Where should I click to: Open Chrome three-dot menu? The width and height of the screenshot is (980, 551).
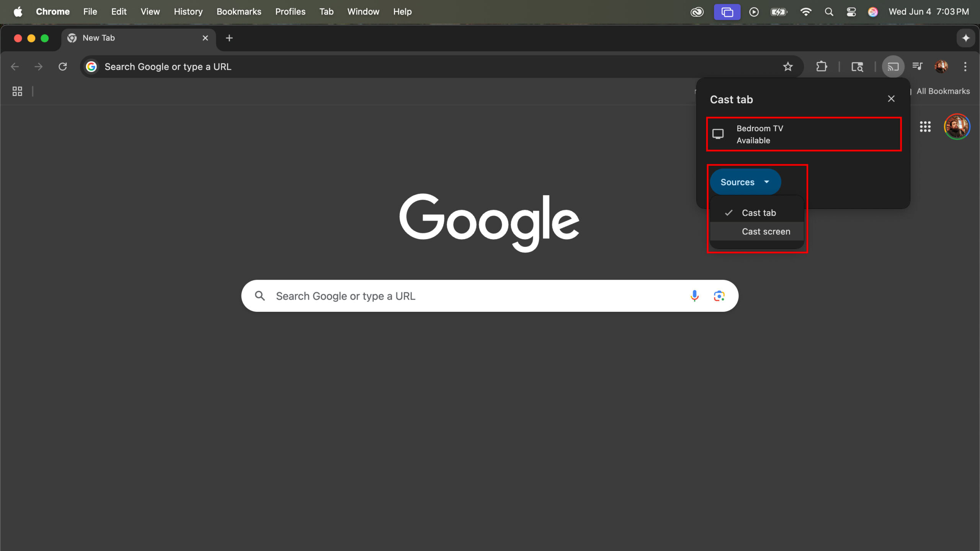pos(965,67)
